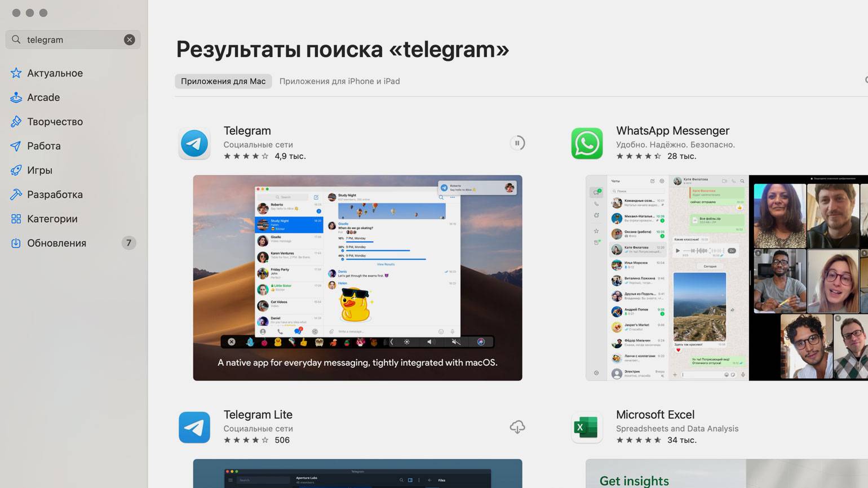Click the rocket icon beside Игры

(x=16, y=170)
